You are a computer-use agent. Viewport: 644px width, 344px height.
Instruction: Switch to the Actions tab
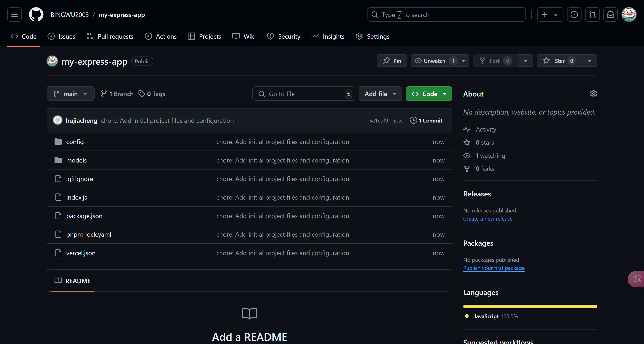161,36
